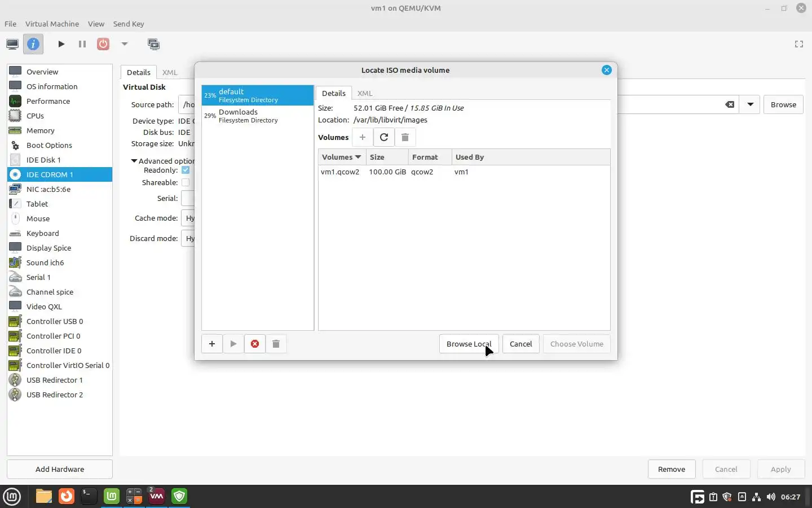Viewport: 812px width, 508px height.
Task: Click the Choose Volume button
Action: 576,344
